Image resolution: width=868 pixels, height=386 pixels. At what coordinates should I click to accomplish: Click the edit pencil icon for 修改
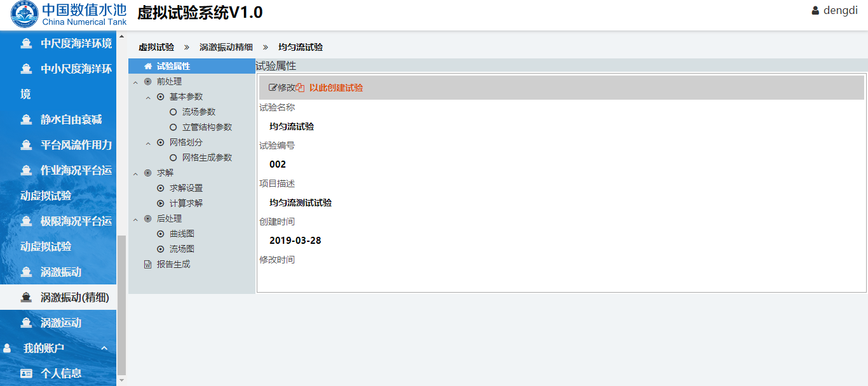(x=273, y=88)
